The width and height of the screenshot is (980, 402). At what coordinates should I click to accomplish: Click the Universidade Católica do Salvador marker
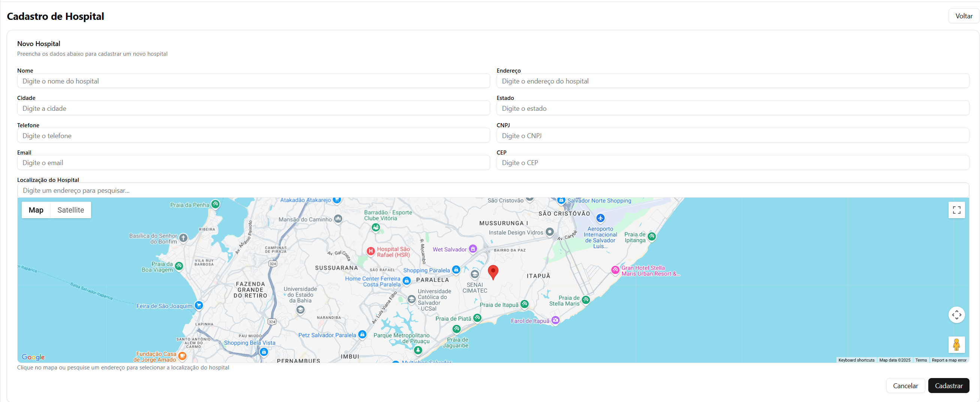tap(411, 299)
